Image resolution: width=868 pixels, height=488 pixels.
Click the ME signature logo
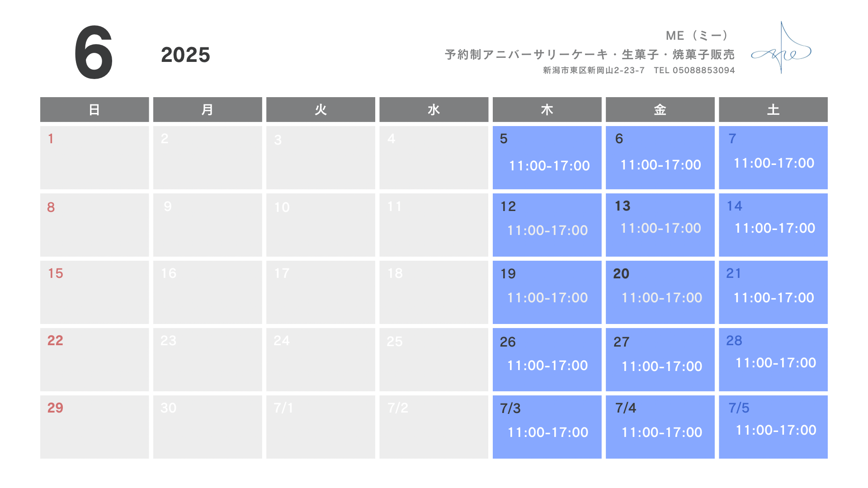(x=781, y=48)
